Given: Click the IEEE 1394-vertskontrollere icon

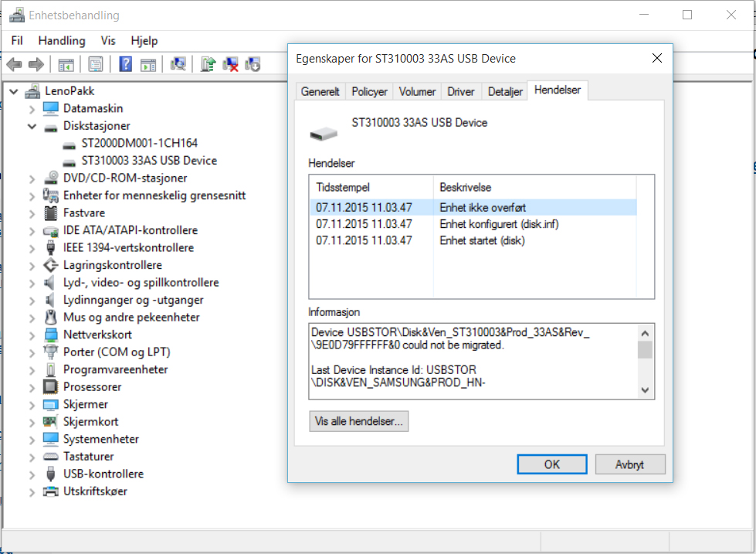Looking at the screenshot, I should [x=51, y=247].
